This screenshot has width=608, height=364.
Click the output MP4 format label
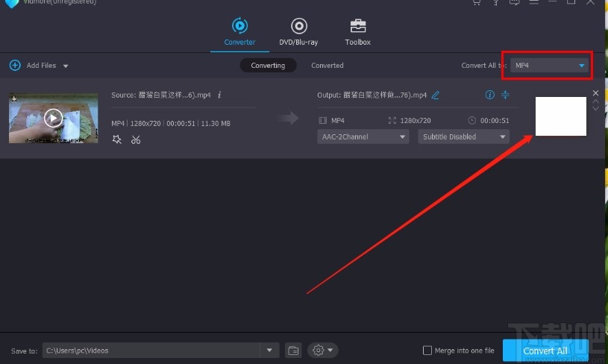[338, 121]
